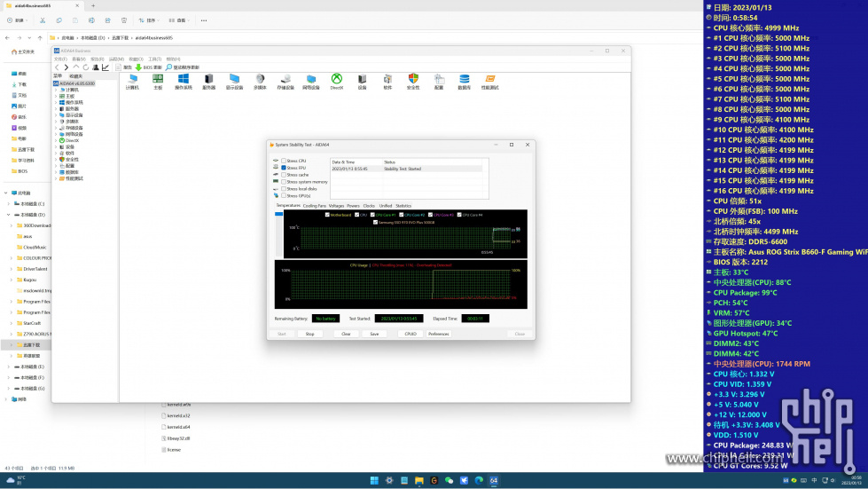
Task: Expand the 主板 tree node in AIDA64
Action: tap(56, 96)
